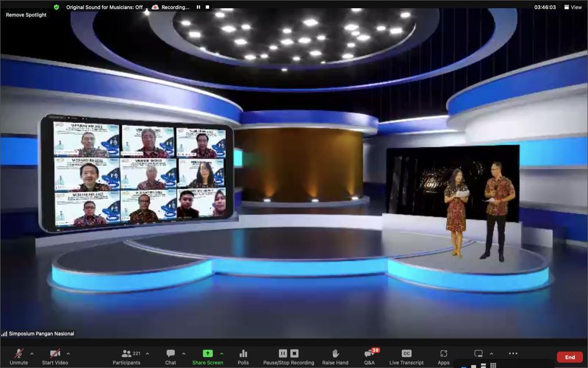
Task: Open the View menu at top right
Action: click(x=573, y=7)
